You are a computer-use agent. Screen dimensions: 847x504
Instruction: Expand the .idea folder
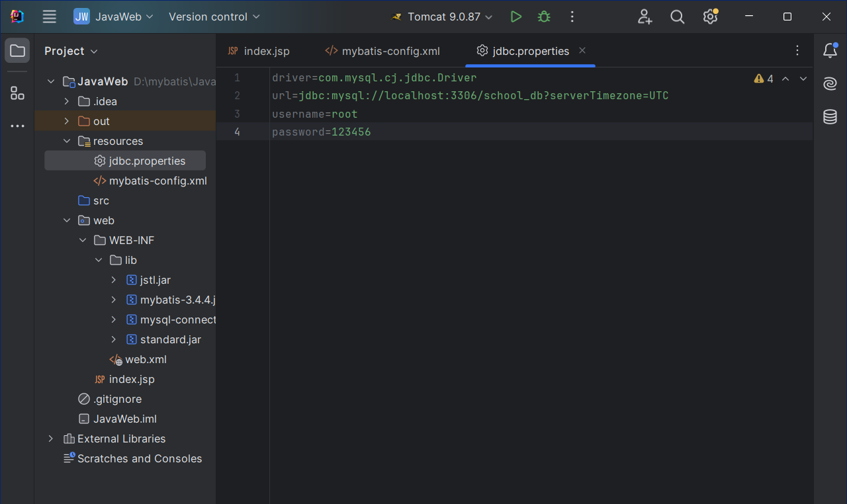(66, 101)
